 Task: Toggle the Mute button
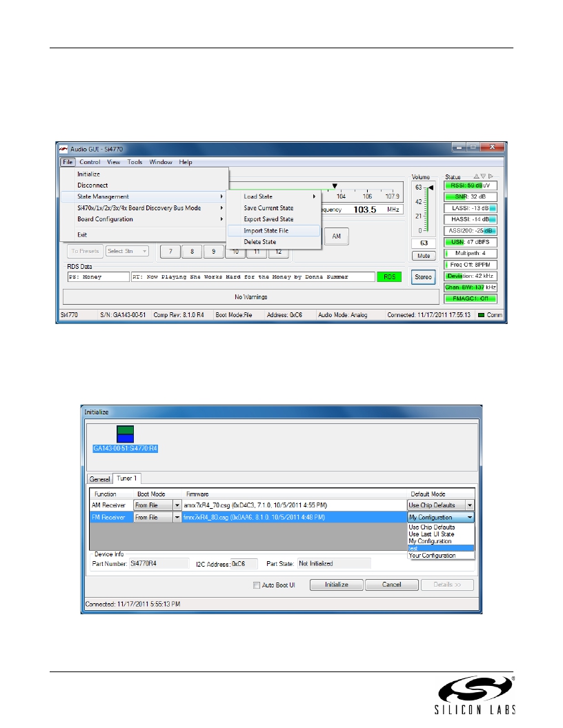[424, 256]
